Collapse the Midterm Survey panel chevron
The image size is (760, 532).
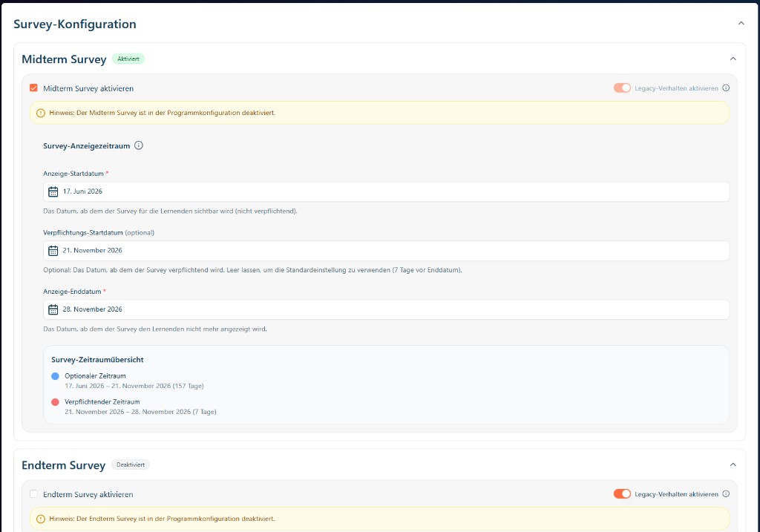tap(733, 59)
